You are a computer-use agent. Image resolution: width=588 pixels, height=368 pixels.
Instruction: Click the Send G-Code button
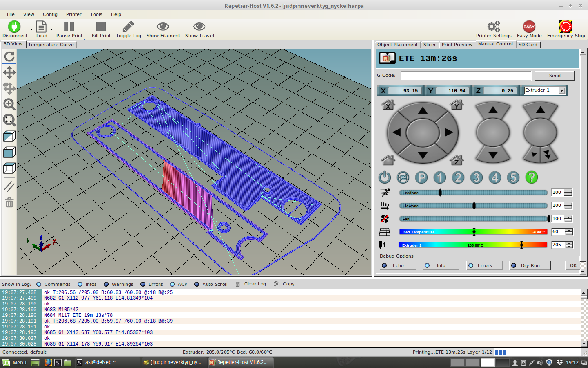(x=554, y=76)
